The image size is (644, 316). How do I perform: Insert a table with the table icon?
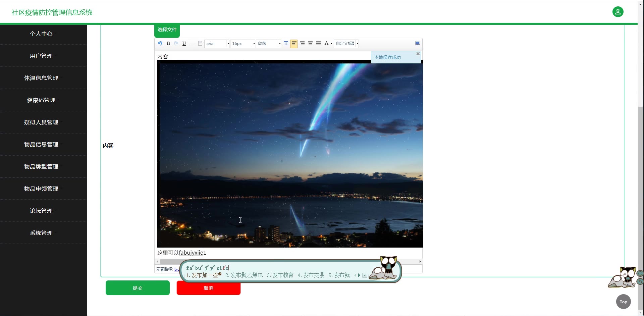click(286, 43)
